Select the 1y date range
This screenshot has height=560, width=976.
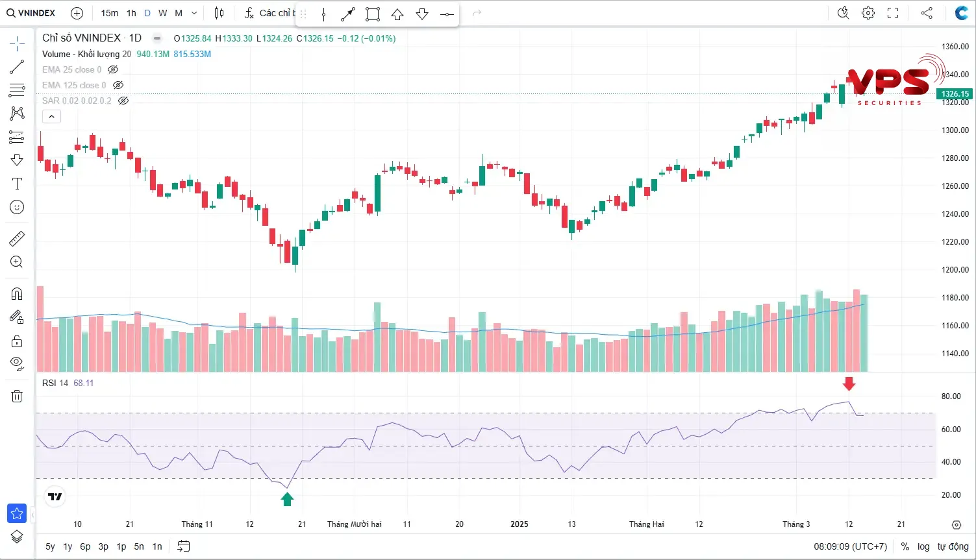tap(68, 546)
